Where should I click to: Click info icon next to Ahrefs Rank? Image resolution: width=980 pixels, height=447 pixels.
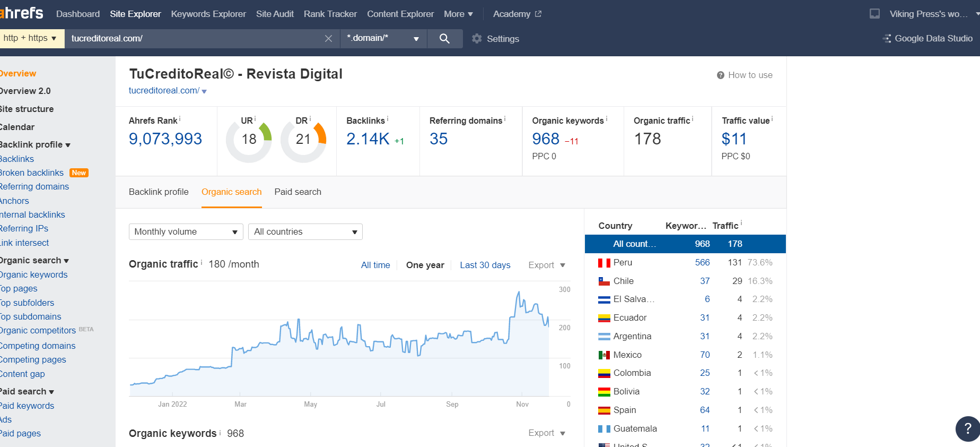pyautogui.click(x=180, y=118)
